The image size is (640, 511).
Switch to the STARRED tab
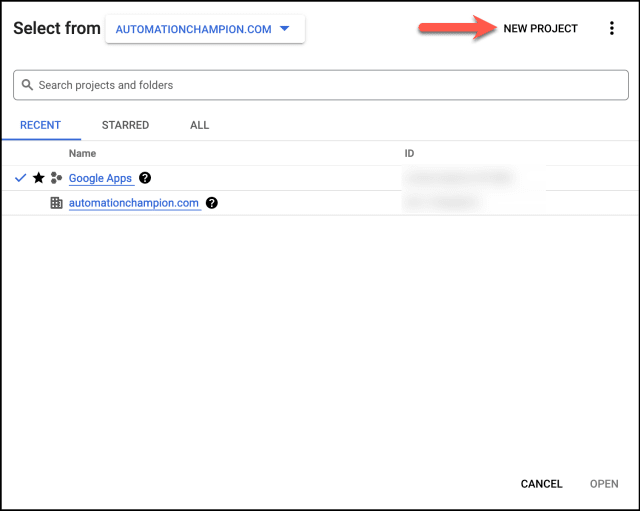click(x=125, y=125)
